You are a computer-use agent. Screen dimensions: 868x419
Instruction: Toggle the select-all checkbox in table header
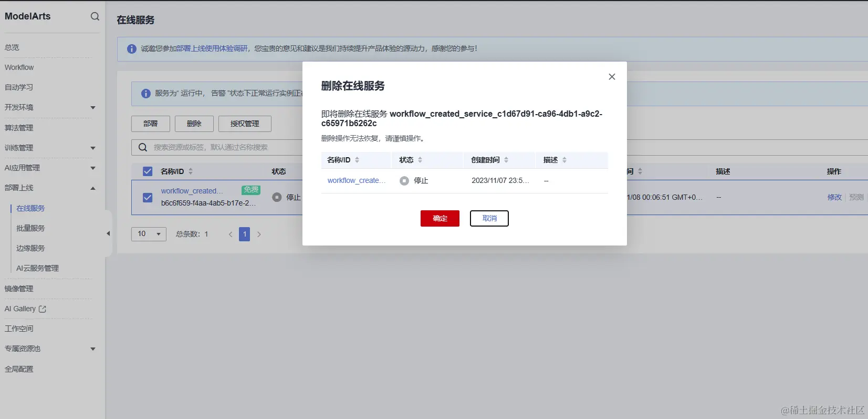pos(148,171)
